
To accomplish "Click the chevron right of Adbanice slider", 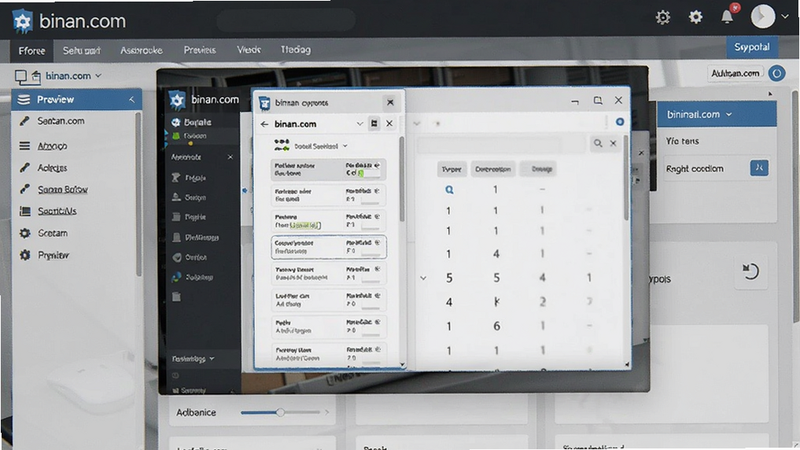I will coord(327,412).
